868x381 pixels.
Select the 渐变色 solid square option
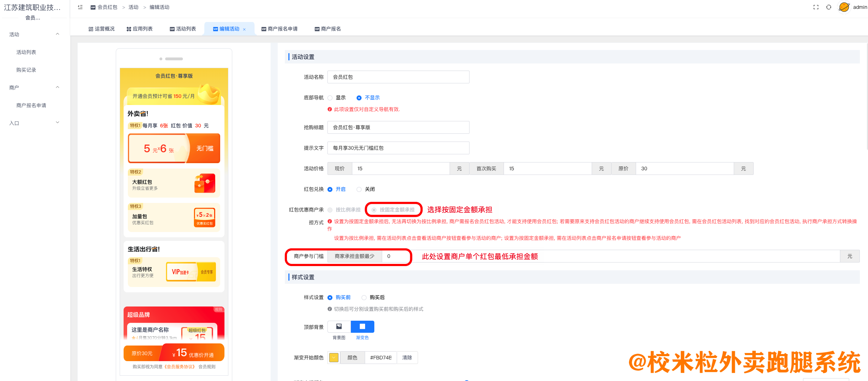[362, 326]
